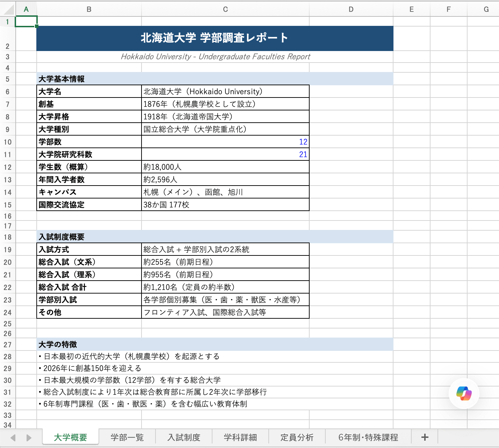Click the 学部別入試 label cell
The height and width of the screenshot is (448, 499).
(x=89, y=300)
